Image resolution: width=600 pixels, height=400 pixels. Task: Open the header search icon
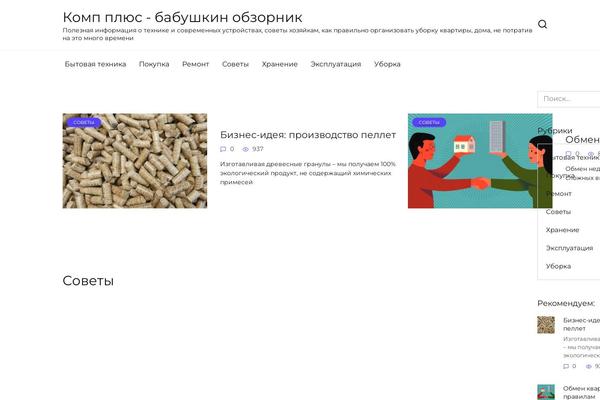tap(542, 24)
